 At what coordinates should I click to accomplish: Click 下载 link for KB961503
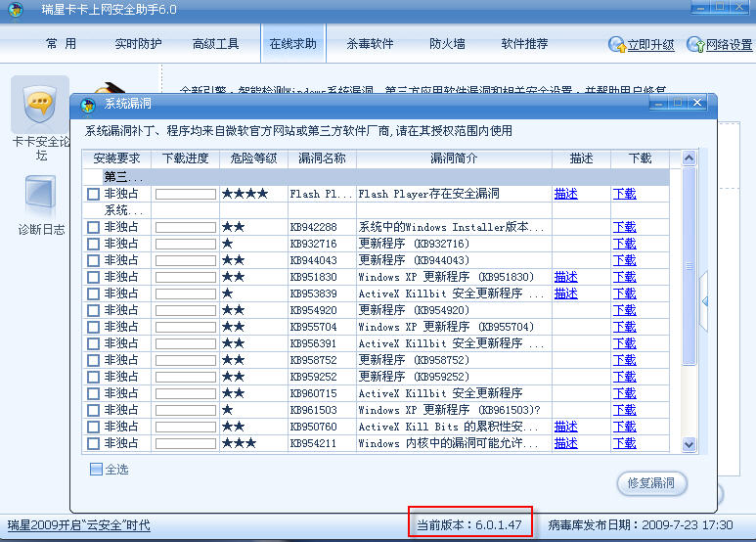click(624, 410)
